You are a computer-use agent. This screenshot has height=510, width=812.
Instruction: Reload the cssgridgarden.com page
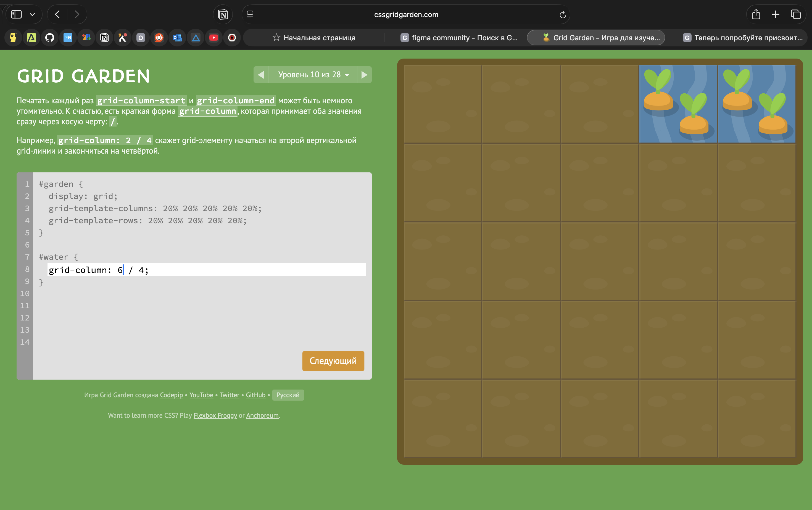pyautogui.click(x=562, y=14)
